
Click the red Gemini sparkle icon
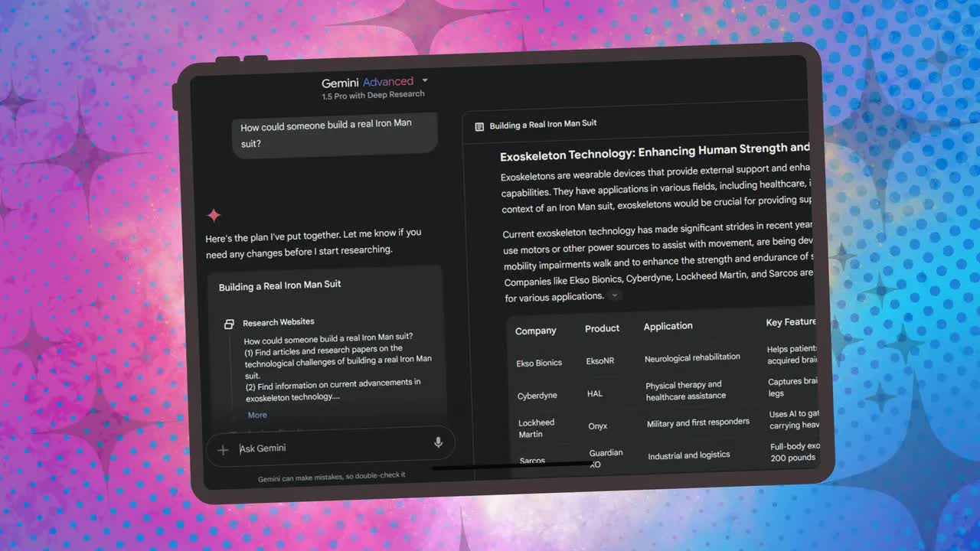coord(214,215)
